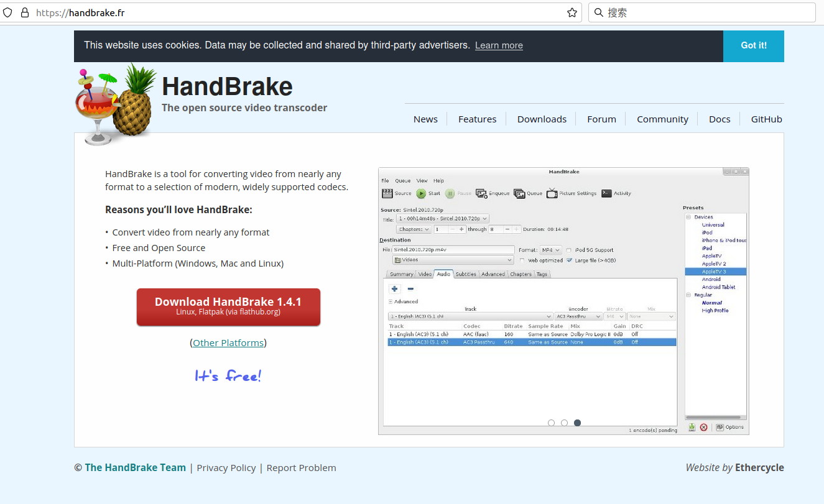Select the AAC (faac) audio track row
This screenshot has height=504, width=824.
tap(532, 334)
